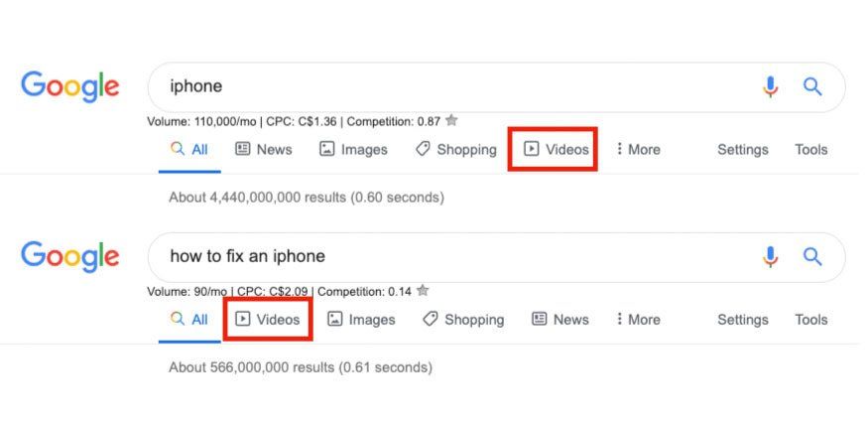The image size is (868, 422).
Task: Switch to Videos tab next to All in lower results
Action: coord(268,320)
